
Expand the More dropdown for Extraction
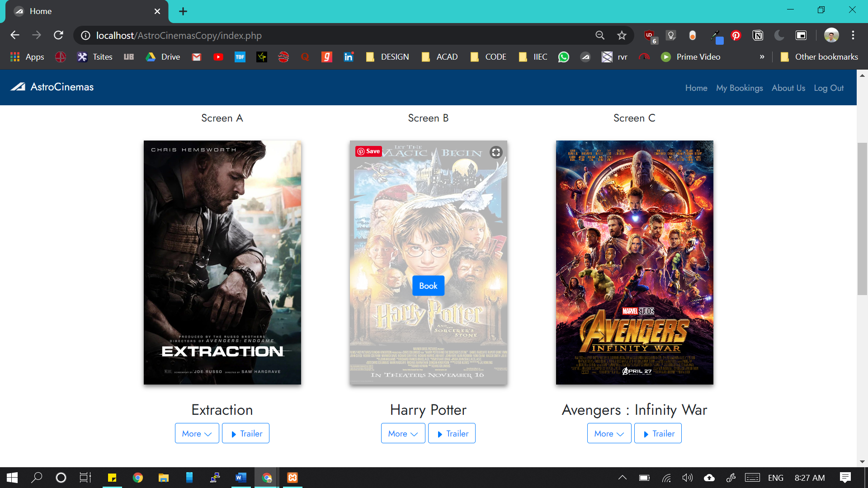pos(197,433)
